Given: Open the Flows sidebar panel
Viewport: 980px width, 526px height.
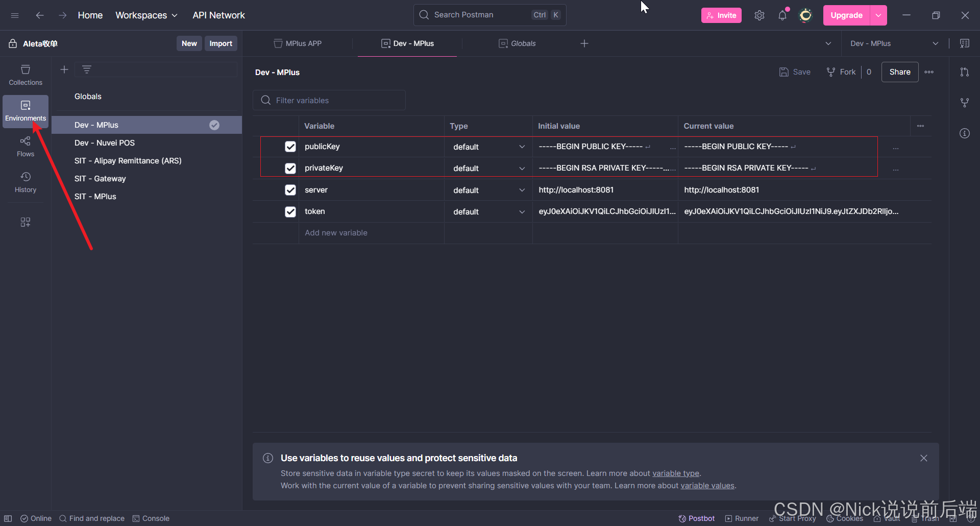Looking at the screenshot, I should coord(26,147).
